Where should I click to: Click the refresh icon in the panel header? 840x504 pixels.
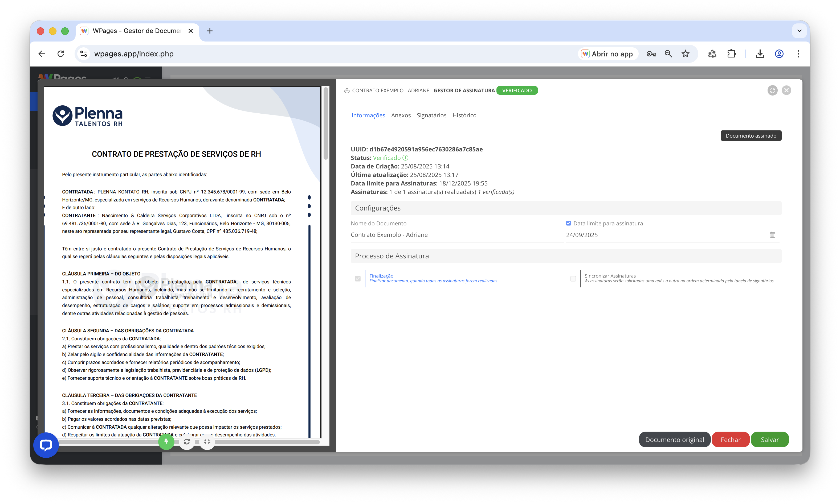pyautogui.click(x=772, y=90)
